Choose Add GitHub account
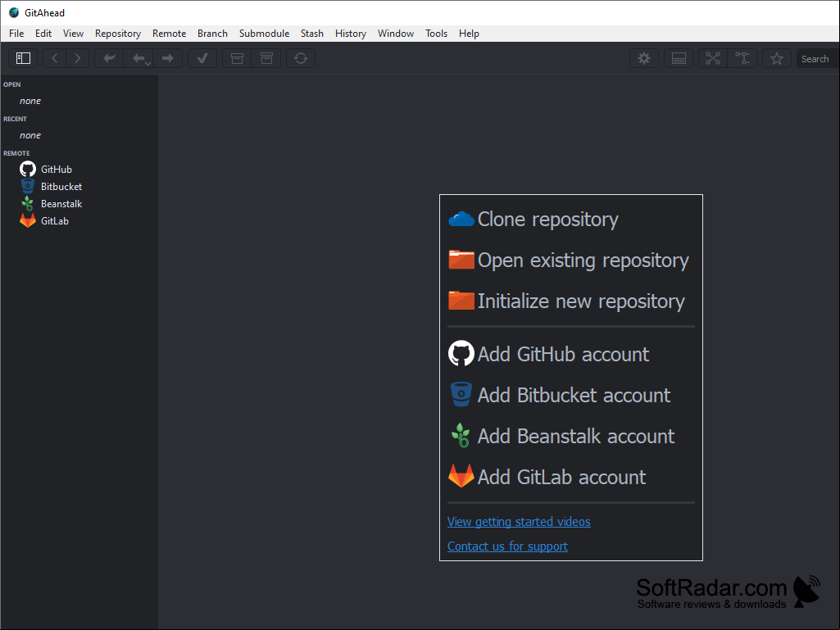This screenshot has width=840, height=630. tap(563, 354)
